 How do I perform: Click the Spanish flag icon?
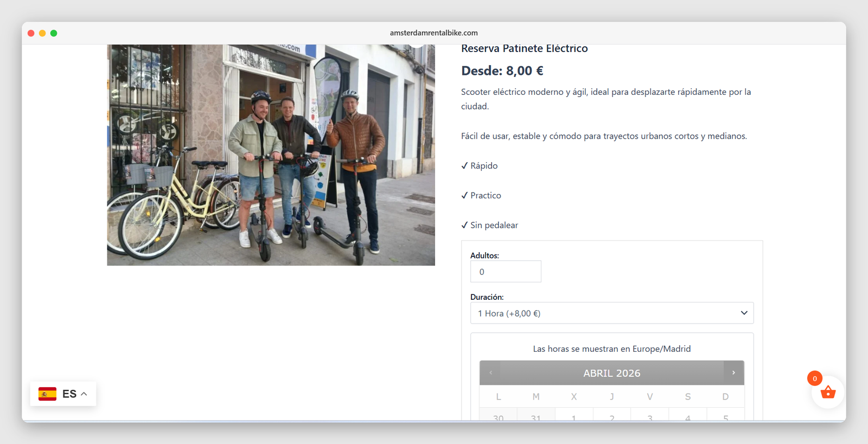(x=48, y=394)
